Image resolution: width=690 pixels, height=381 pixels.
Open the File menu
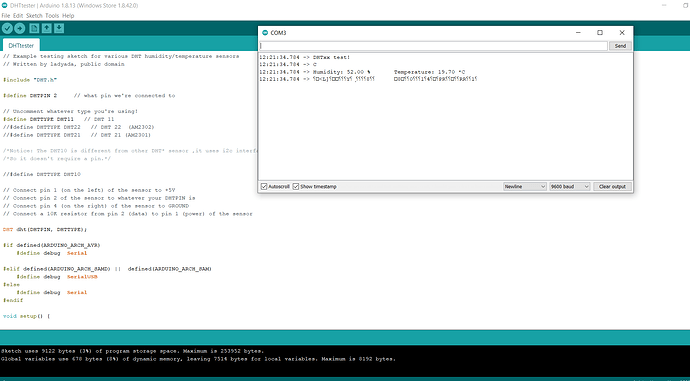pyautogui.click(x=6, y=15)
